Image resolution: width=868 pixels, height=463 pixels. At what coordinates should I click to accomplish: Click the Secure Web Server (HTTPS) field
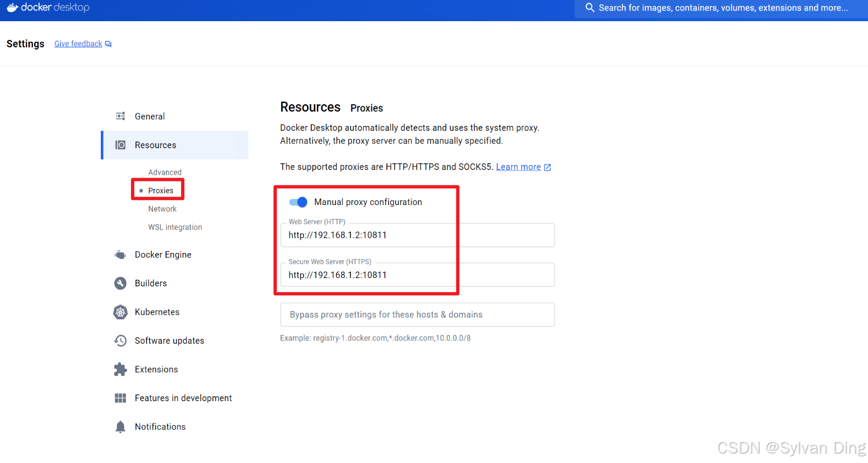(x=418, y=275)
